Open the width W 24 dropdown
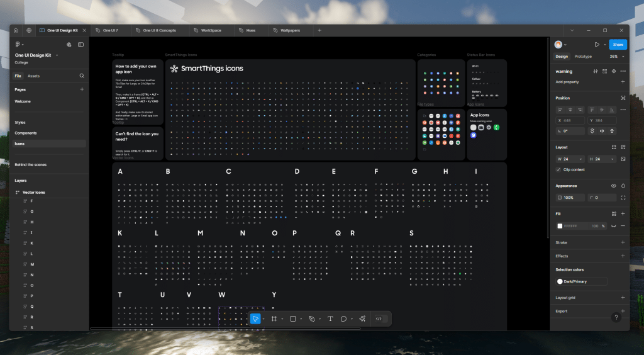The width and height of the screenshot is (644, 355). tap(580, 159)
